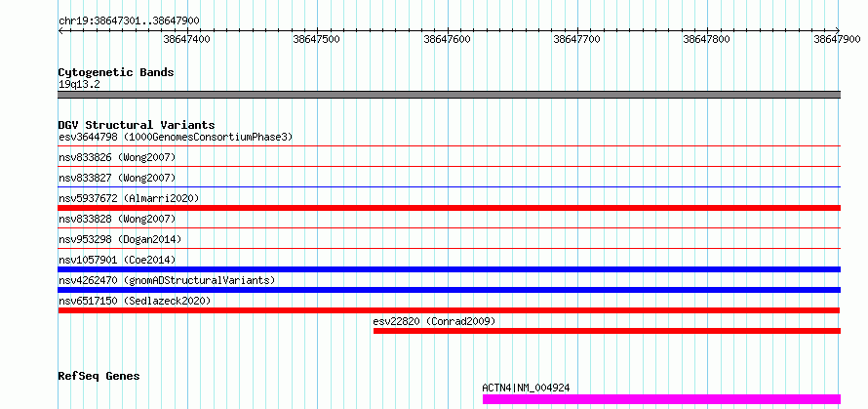Open the ACTN4|NM_004924 gene label
Image resolution: width=868 pixels, height=409 pixels.
point(526,388)
